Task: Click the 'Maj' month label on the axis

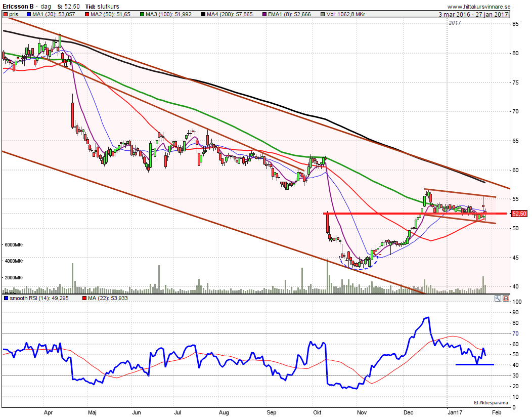Action: 92,412
